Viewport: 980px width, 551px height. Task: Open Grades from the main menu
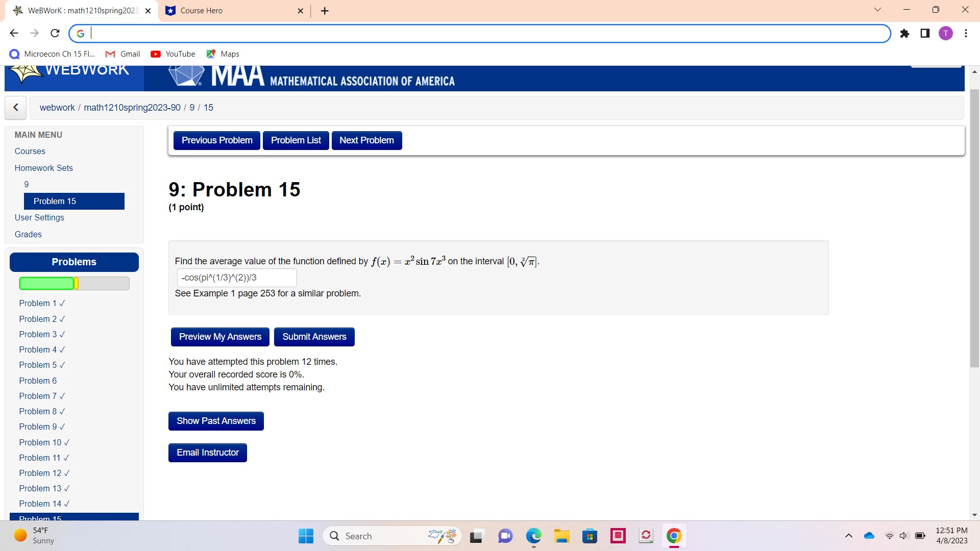point(28,234)
